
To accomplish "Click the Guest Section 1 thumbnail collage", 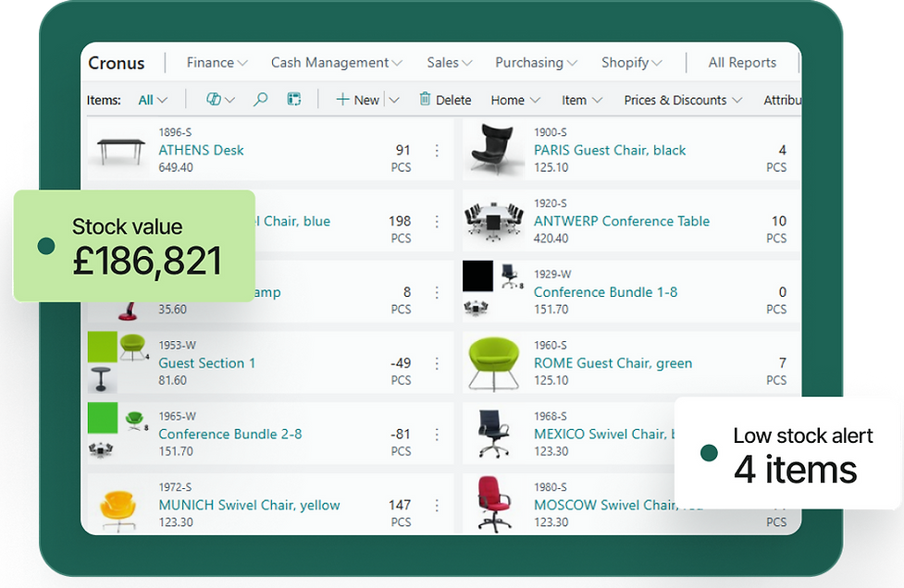I will [118, 362].
